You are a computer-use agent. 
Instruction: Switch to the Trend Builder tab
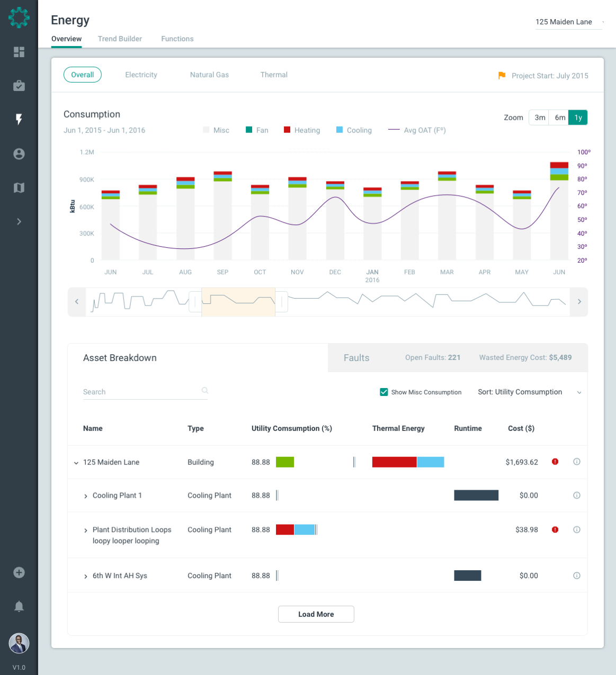pyautogui.click(x=120, y=39)
